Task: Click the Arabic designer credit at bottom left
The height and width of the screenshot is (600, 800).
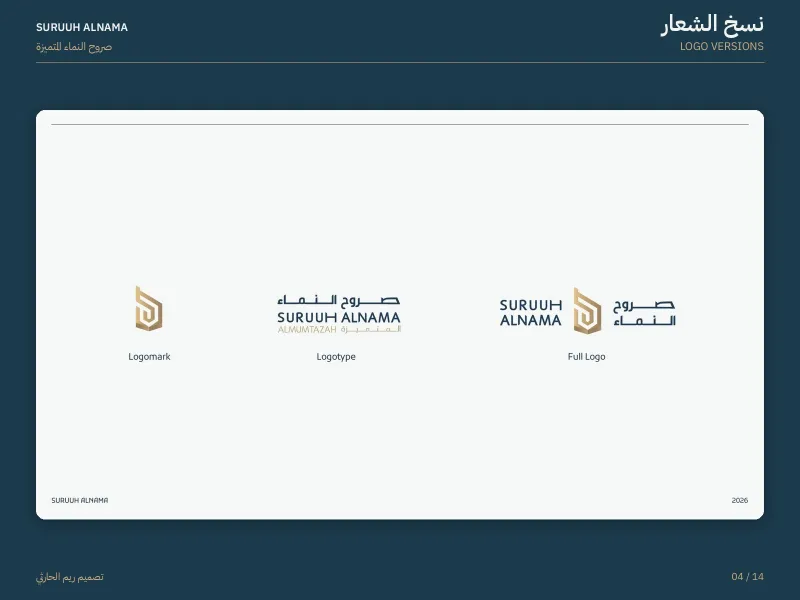Action: click(69, 577)
